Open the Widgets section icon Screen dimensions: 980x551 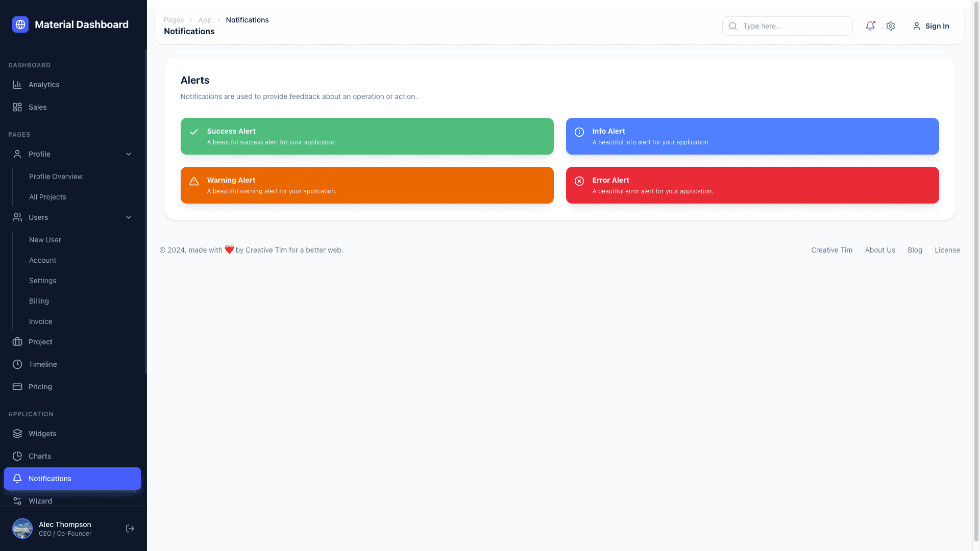pos(17,433)
